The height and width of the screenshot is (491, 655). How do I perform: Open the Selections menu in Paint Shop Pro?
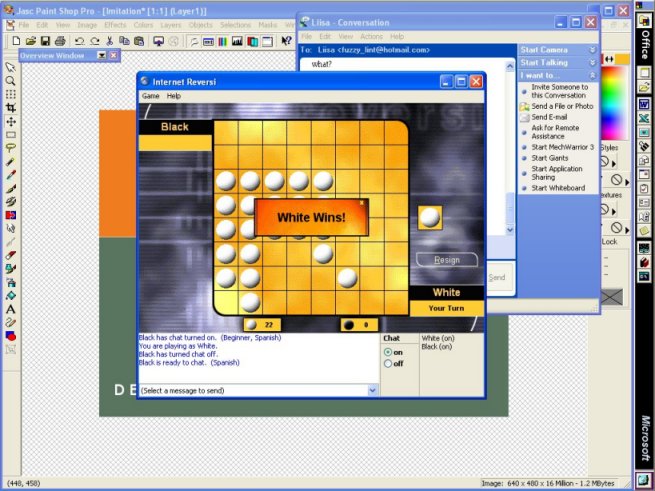click(236, 25)
